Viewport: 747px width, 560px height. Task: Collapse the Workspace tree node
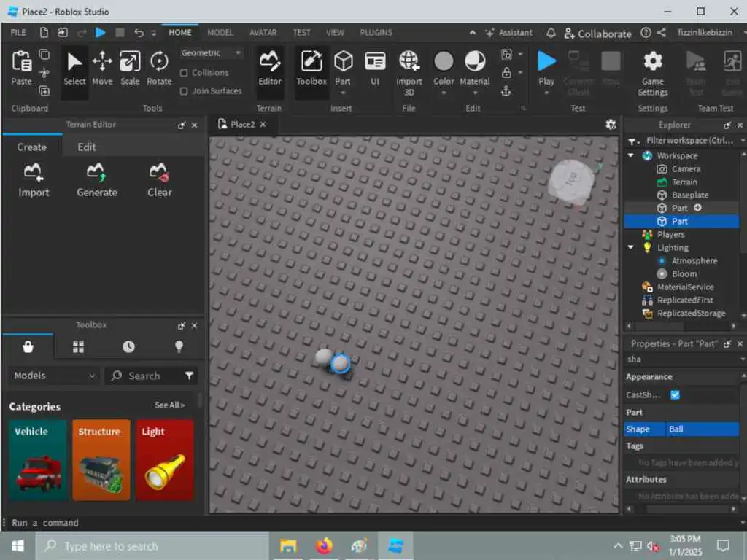631,156
